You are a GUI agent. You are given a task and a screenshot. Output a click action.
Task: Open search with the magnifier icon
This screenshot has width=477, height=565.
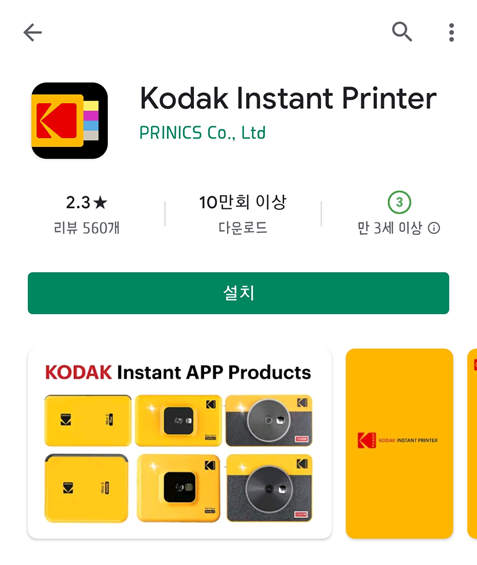point(402,32)
